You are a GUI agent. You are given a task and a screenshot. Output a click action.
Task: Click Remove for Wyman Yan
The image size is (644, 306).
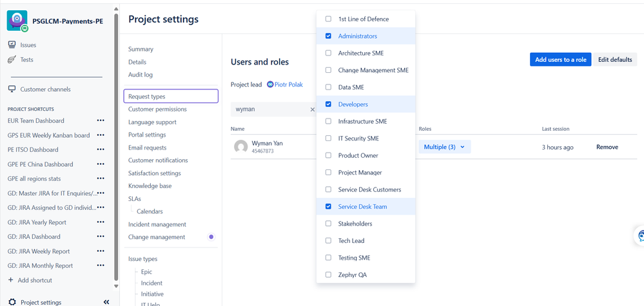(607, 147)
